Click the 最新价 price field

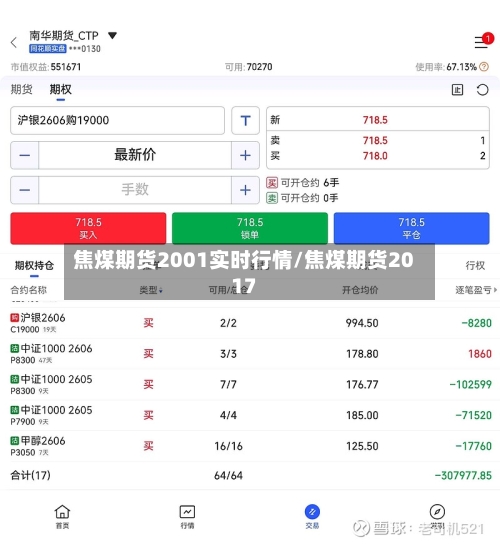tap(135, 155)
